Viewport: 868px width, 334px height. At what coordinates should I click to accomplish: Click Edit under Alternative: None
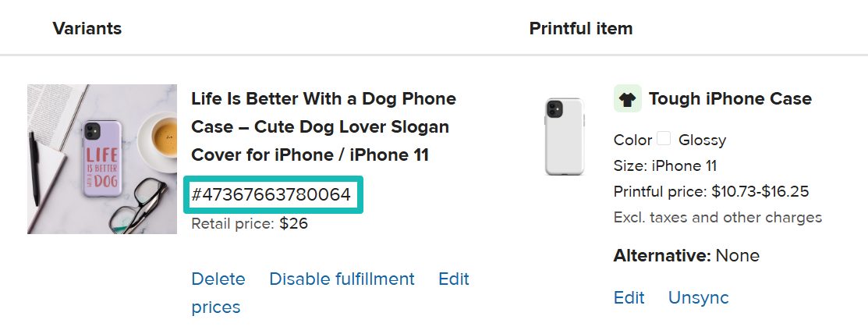click(x=629, y=298)
